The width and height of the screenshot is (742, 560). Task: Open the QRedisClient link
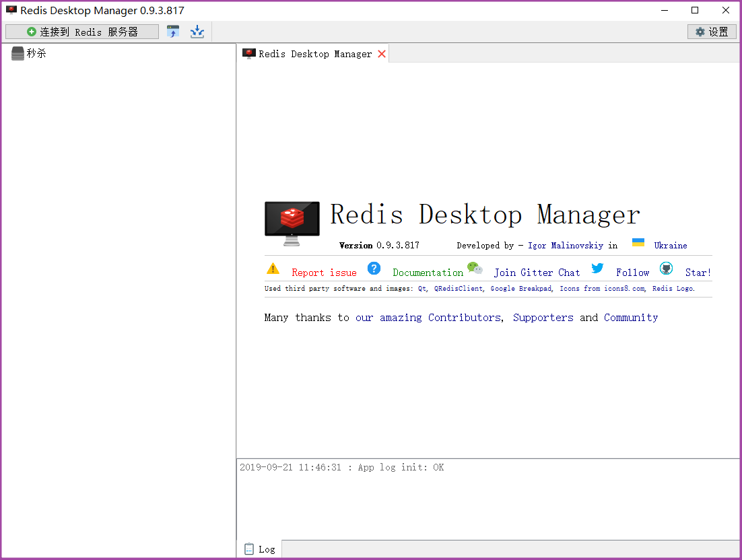[x=459, y=289]
